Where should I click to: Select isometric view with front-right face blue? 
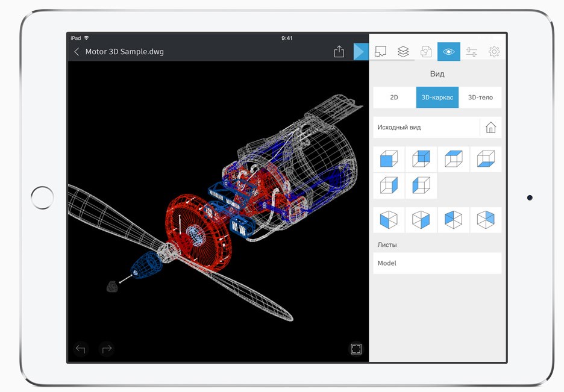click(421, 220)
